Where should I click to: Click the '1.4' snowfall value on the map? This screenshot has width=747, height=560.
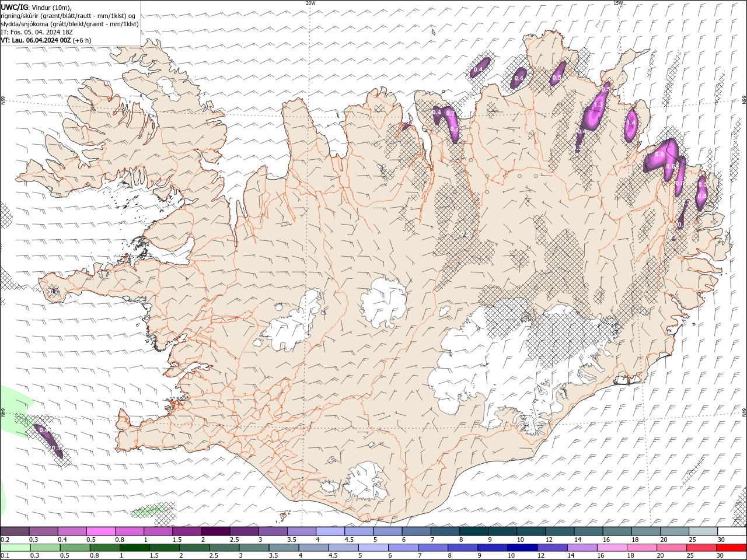(x=630, y=123)
